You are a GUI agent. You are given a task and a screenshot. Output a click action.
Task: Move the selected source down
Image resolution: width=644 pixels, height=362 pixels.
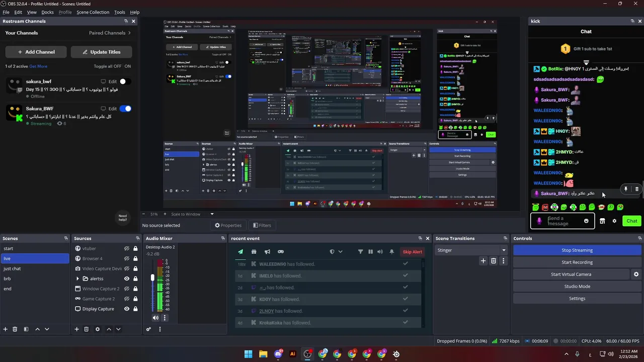pyautogui.click(x=118, y=329)
